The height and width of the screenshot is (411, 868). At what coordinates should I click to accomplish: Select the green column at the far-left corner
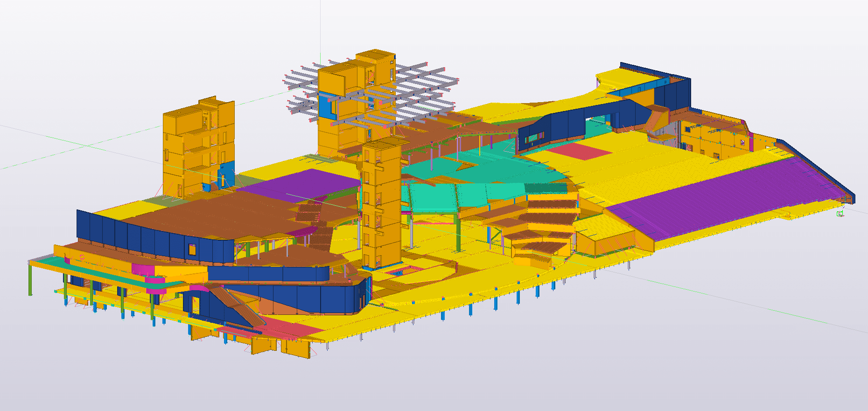31,279
